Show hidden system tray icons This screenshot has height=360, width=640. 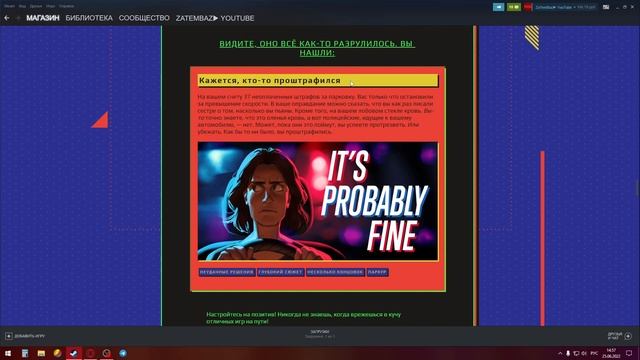tap(560, 353)
